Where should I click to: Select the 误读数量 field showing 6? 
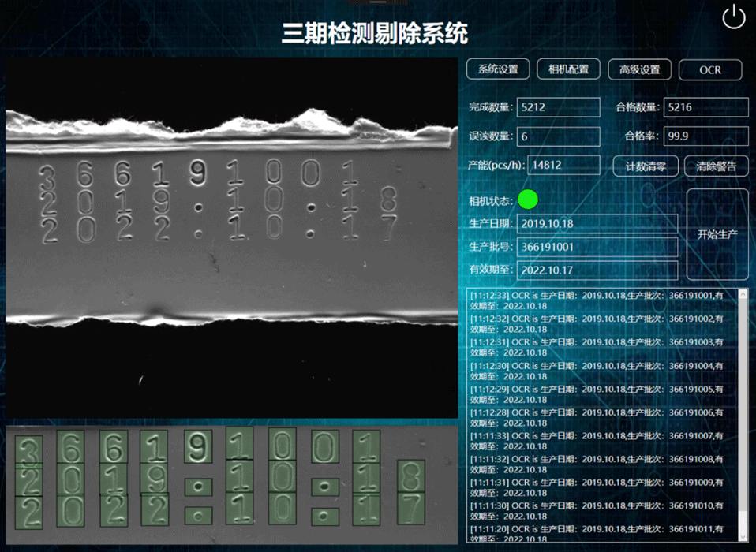pyautogui.click(x=559, y=136)
